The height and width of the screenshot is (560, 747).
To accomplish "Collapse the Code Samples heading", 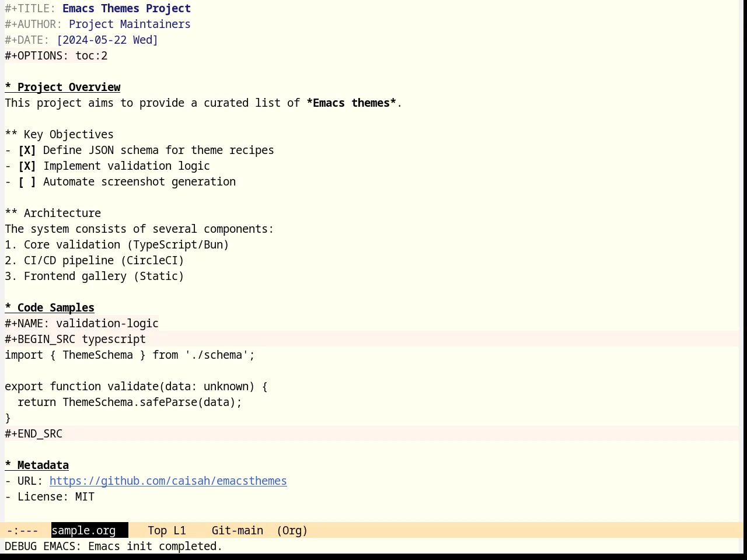I will pos(50,308).
